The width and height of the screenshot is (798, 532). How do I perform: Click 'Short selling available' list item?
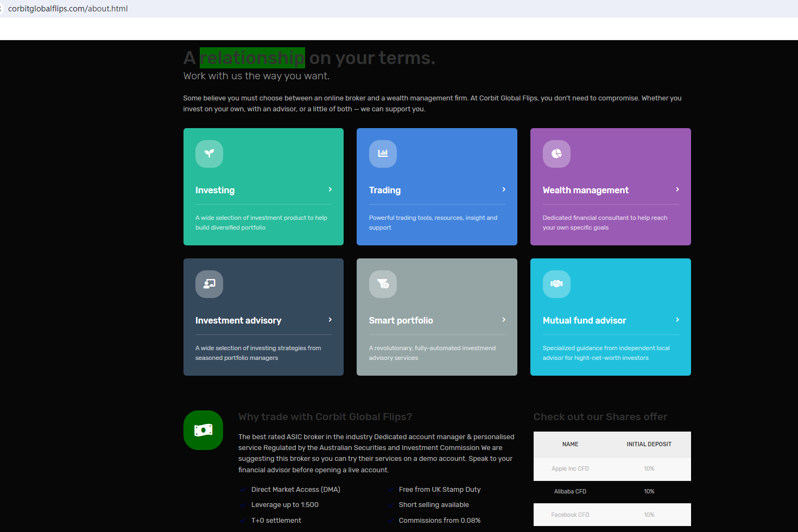[x=434, y=505]
